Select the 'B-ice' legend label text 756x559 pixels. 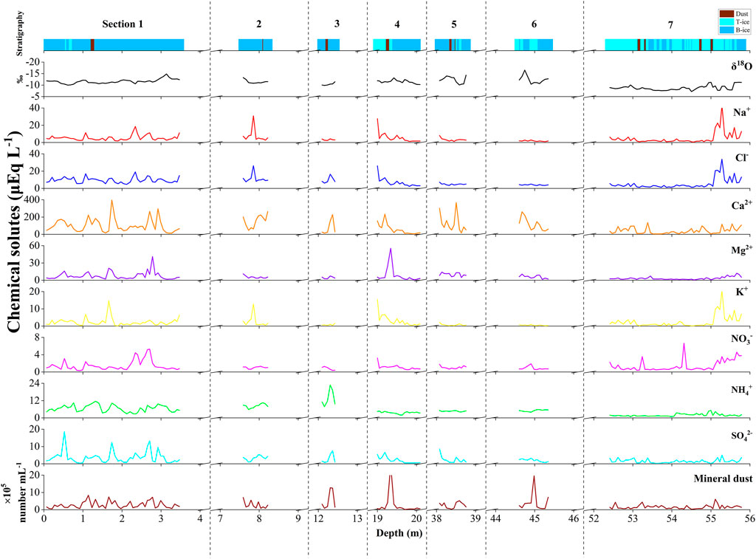tap(743, 30)
